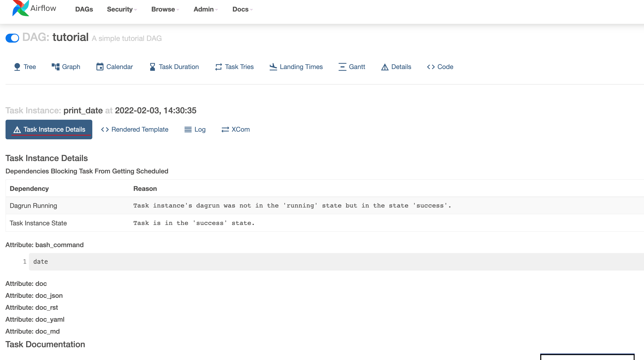Click the Gantt chart icon
The height and width of the screenshot is (360, 644).
tap(342, 67)
